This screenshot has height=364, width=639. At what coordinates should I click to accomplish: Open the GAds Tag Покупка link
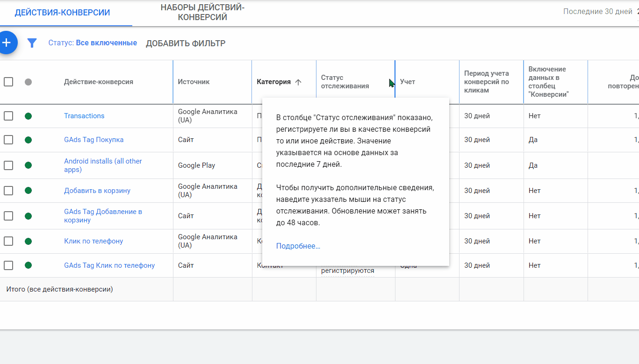93,140
